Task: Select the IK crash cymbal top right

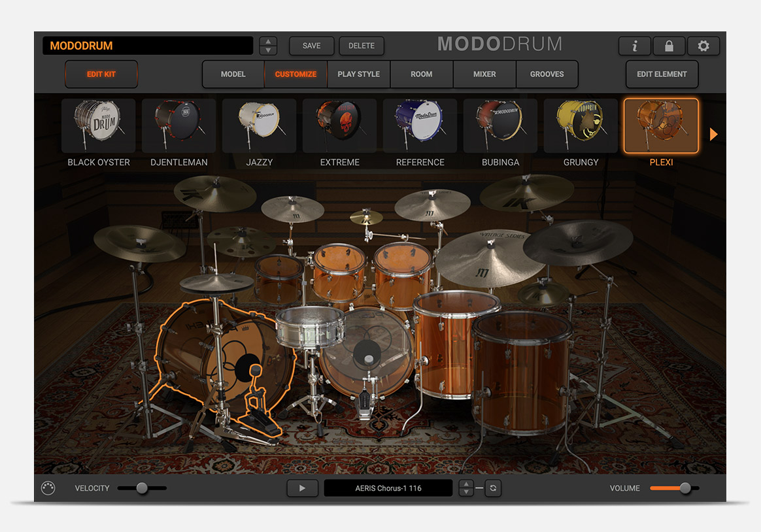Action: click(x=526, y=193)
